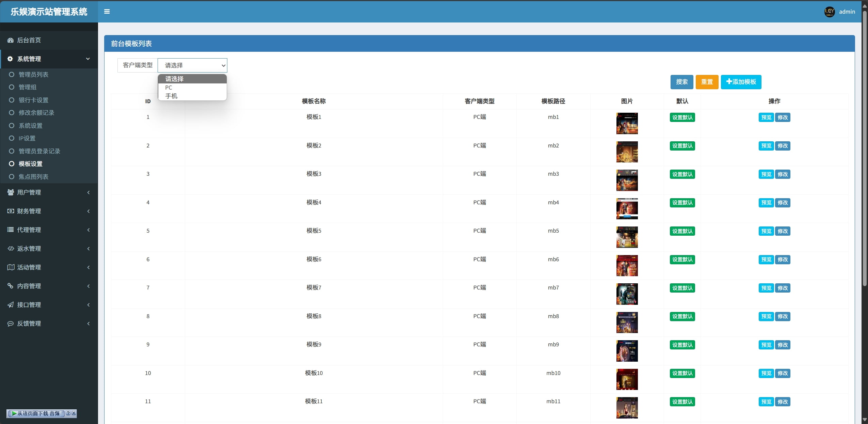Expand the 财务管理 menu arrow
The width and height of the screenshot is (868, 424).
[89, 211]
